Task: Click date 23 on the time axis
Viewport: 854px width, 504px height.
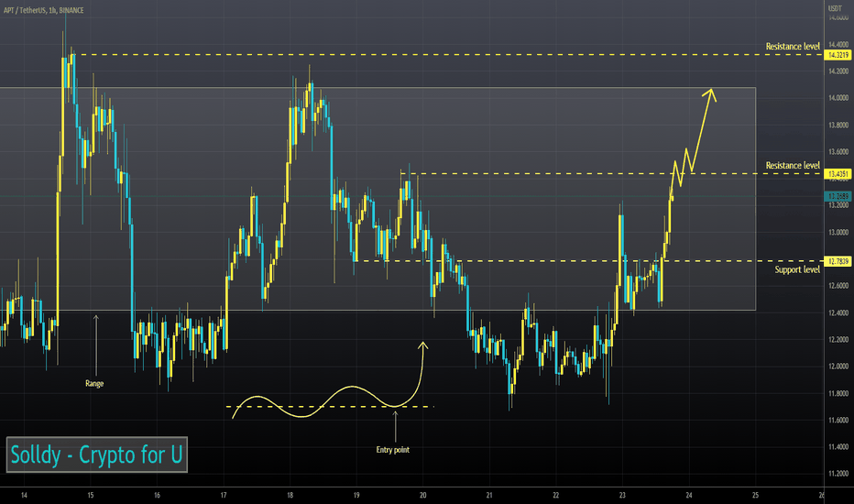Action: coord(622,495)
